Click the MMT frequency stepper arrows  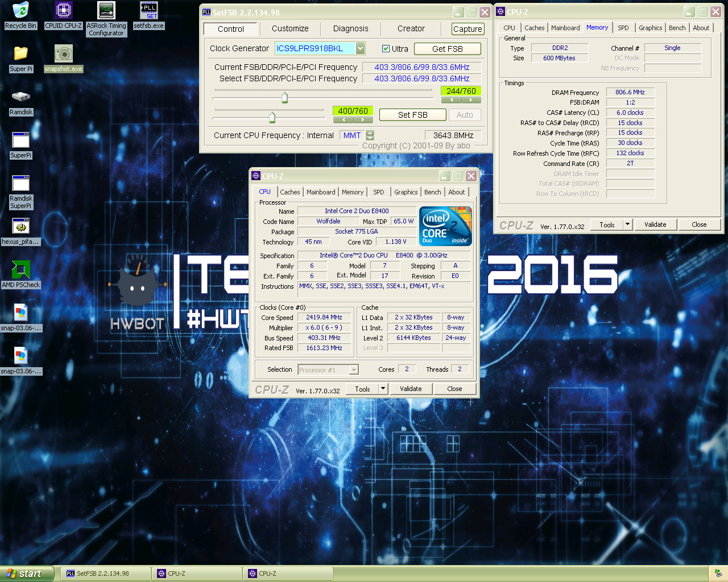click(370, 135)
